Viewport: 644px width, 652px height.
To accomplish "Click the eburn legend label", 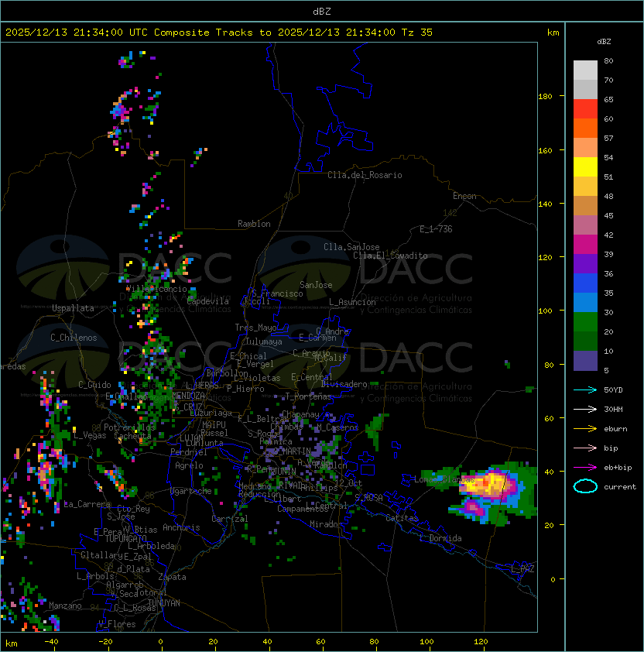I will click(x=615, y=429).
